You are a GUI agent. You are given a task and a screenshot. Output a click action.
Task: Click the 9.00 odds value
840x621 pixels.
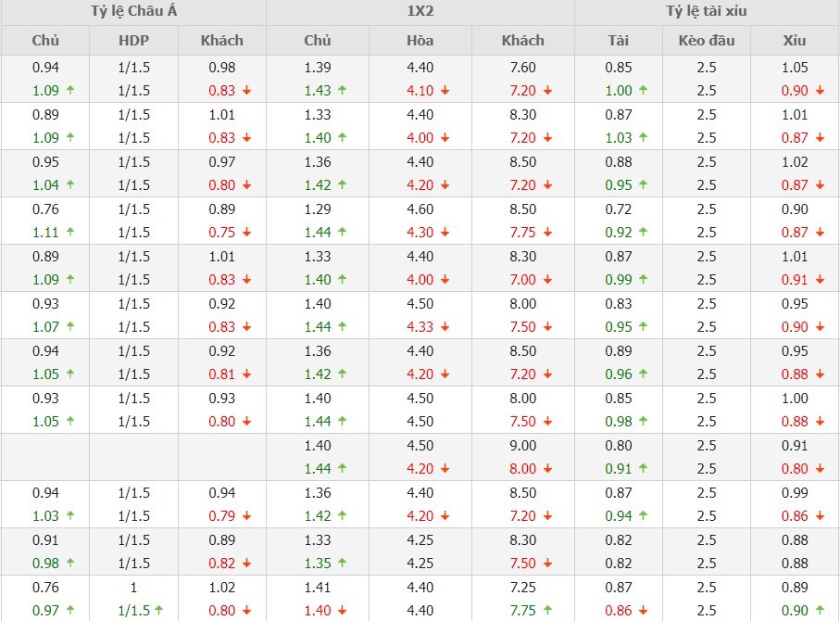[522, 445]
